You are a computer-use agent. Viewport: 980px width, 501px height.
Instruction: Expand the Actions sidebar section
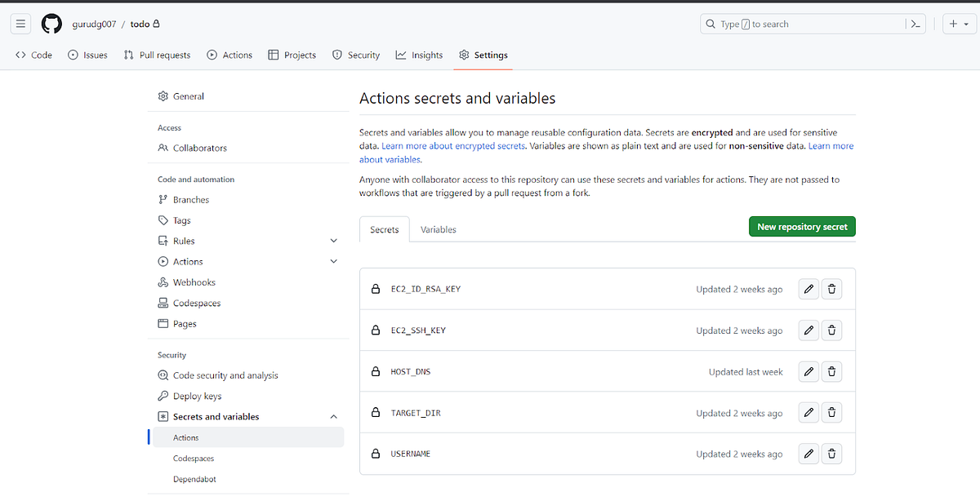[334, 260]
